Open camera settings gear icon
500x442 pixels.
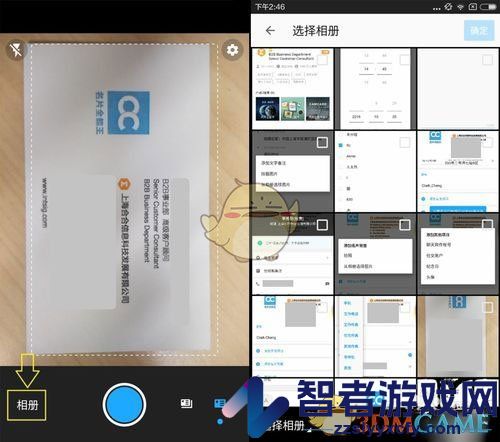(x=232, y=50)
